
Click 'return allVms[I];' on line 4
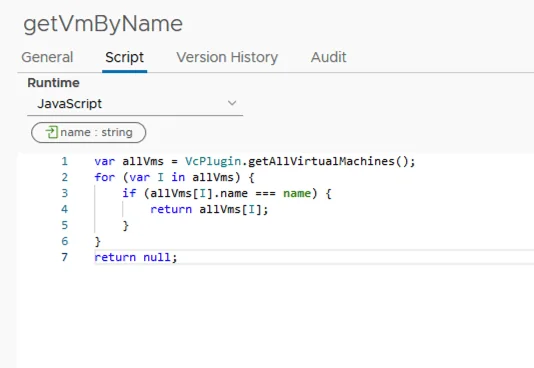209,209
